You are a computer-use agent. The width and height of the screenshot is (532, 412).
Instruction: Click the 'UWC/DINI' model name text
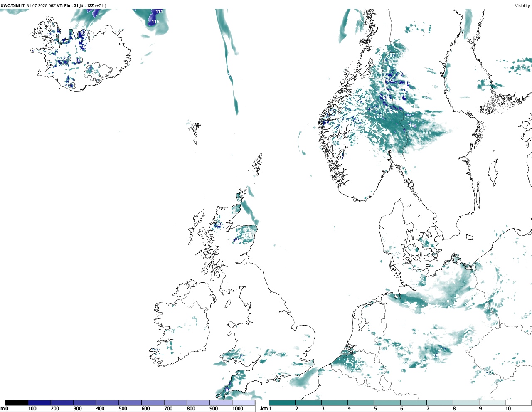pyautogui.click(x=10, y=6)
